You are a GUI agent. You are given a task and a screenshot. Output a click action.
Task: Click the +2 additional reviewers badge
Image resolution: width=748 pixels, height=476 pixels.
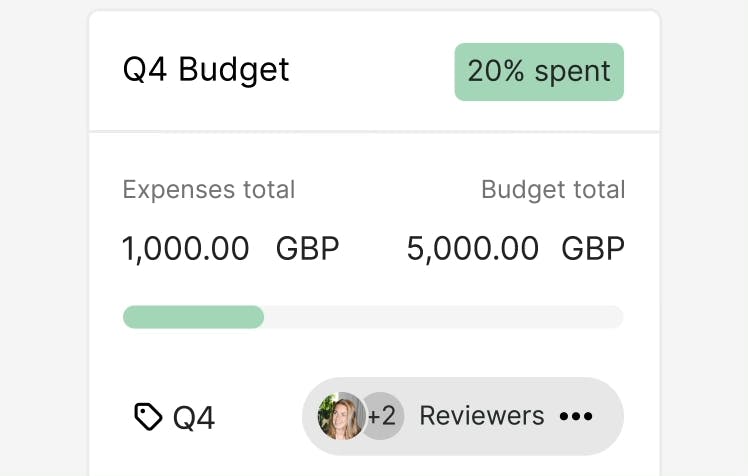point(384,416)
